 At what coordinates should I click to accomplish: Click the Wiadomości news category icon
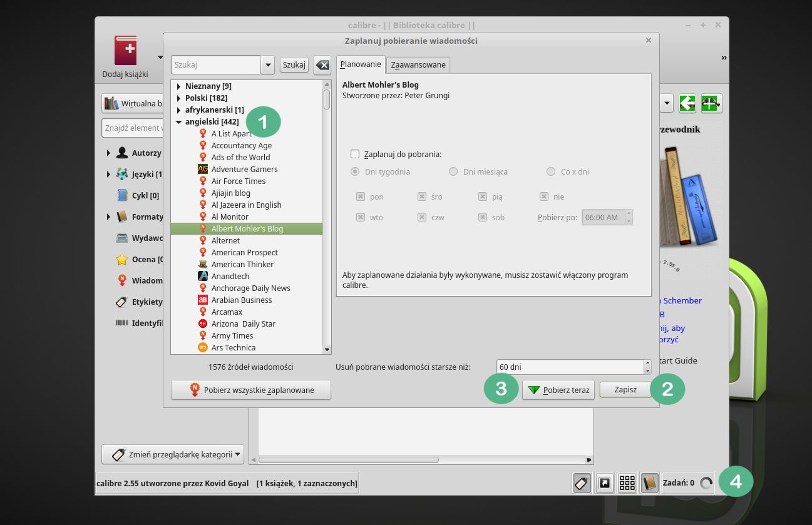(122, 280)
